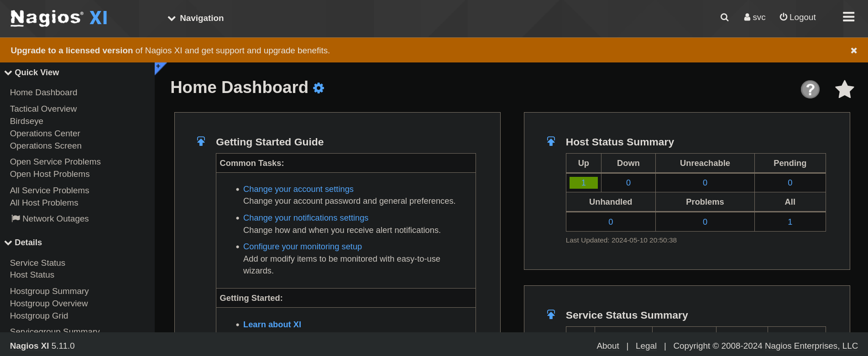Open Tactical Overview
868x356 pixels.
point(43,109)
